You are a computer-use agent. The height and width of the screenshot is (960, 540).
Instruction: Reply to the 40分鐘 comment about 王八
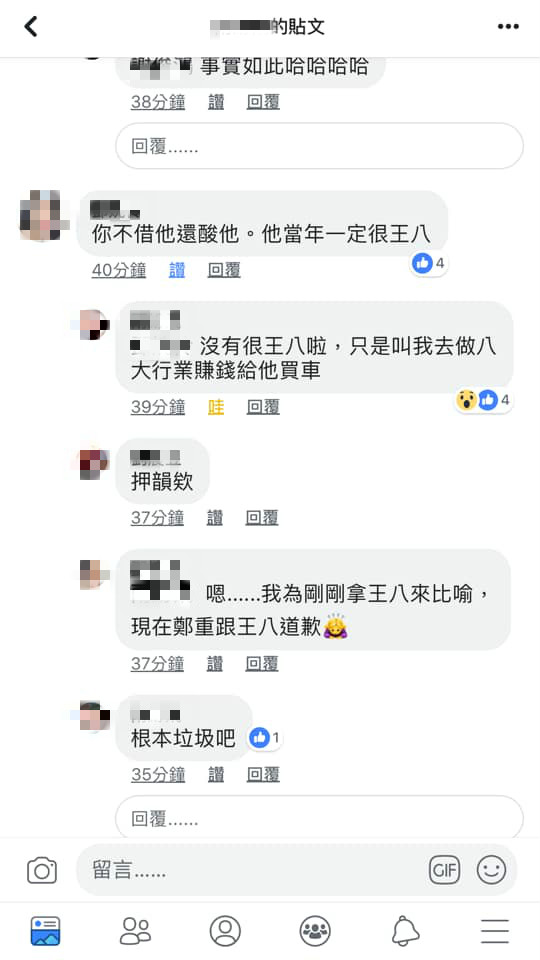224,270
